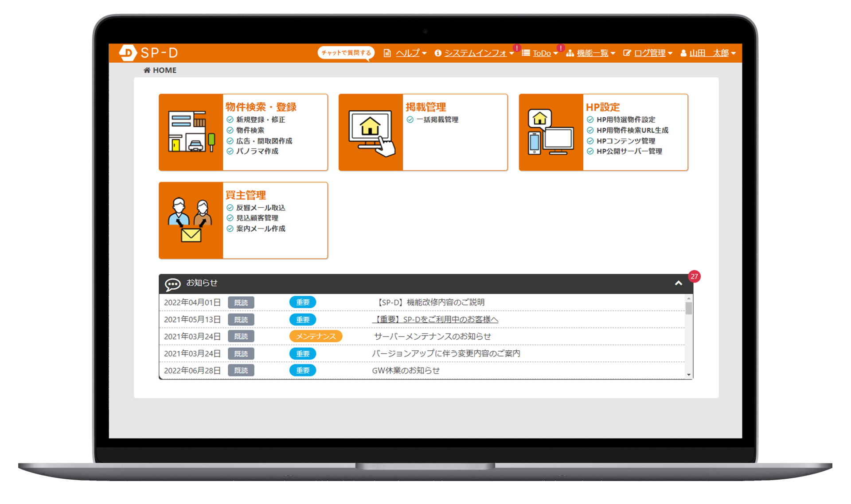This screenshot has width=851, height=504.
Task: Open the 機能一覧 dropdown arrow
Action: 613,54
